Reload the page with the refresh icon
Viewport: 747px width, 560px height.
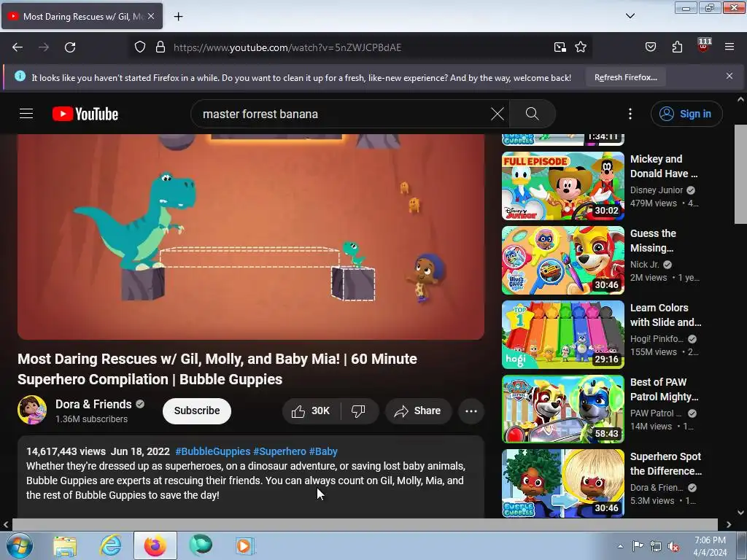[70, 47]
